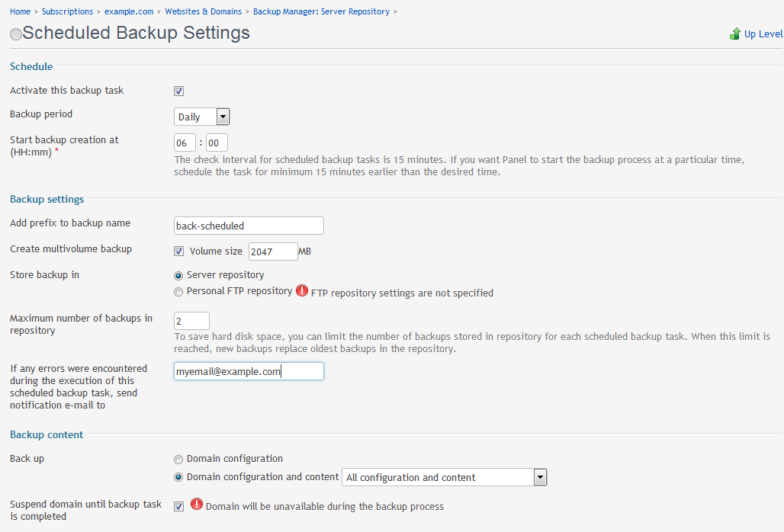
Task: Click the Backup content section heading
Action: (47, 434)
